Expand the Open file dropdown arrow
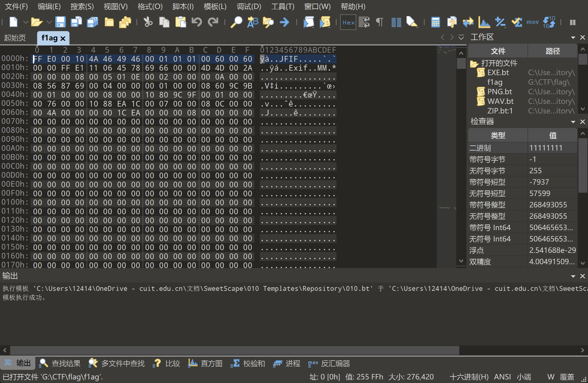 49,22
